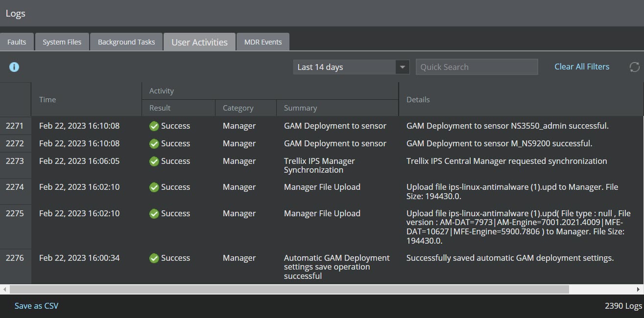The image size is (644, 318).
Task: Click the Success checkmark icon in row 2275
Action: pyautogui.click(x=154, y=214)
